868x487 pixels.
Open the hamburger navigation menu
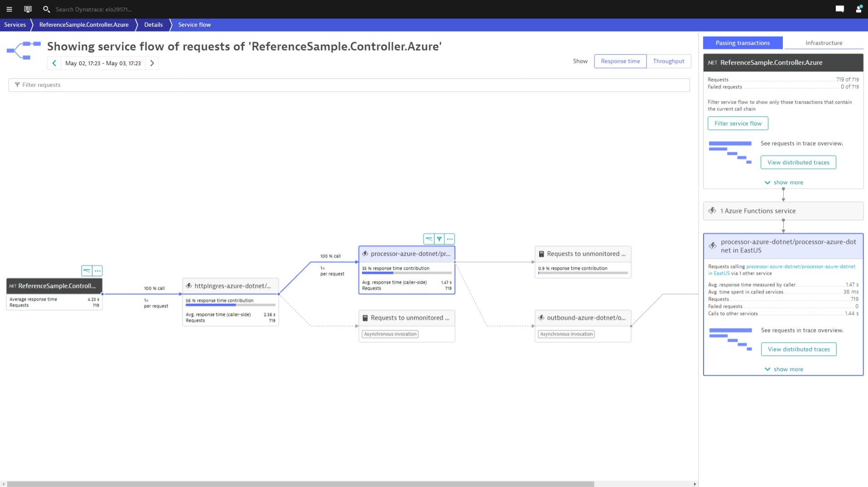(9, 9)
